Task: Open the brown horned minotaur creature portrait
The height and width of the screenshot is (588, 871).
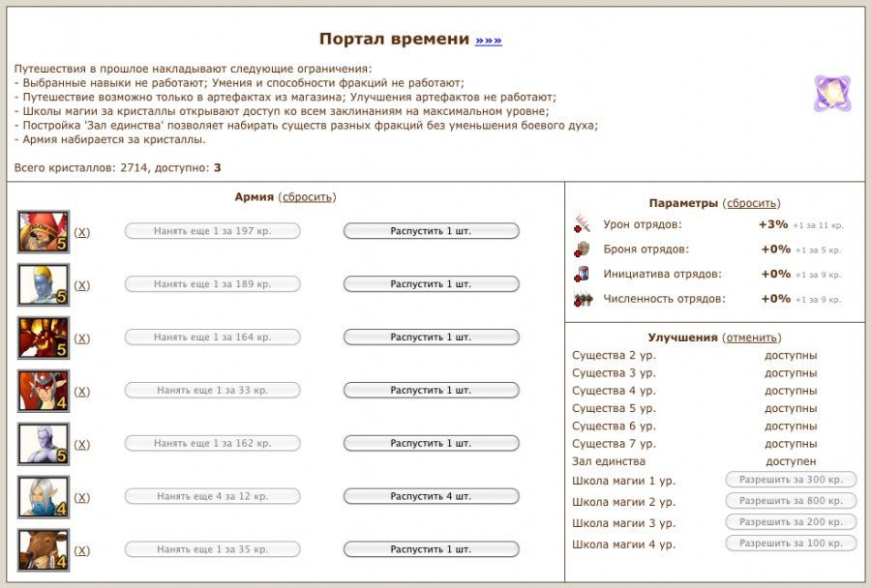Action: tap(44, 549)
